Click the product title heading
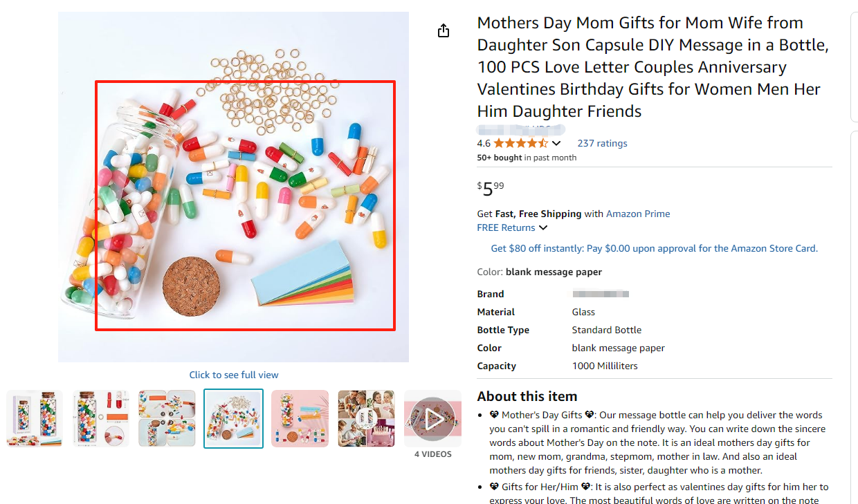Image resolution: width=858 pixels, height=504 pixels. 652,67
